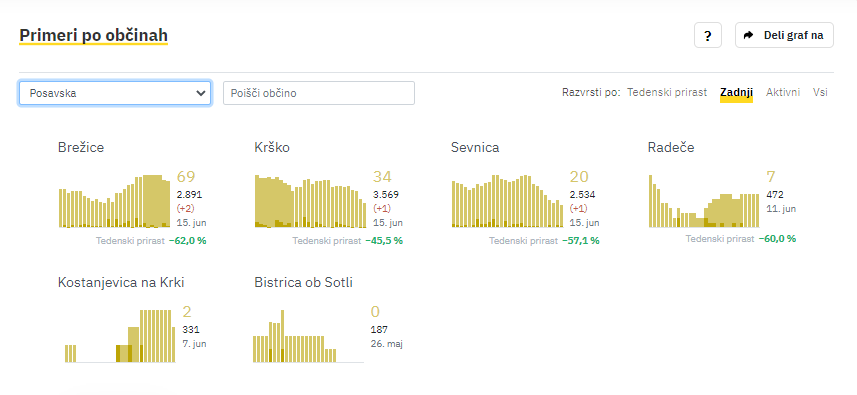Select the Zadnji sort option
Screen dimensions: 857x395
pos(736,92)
